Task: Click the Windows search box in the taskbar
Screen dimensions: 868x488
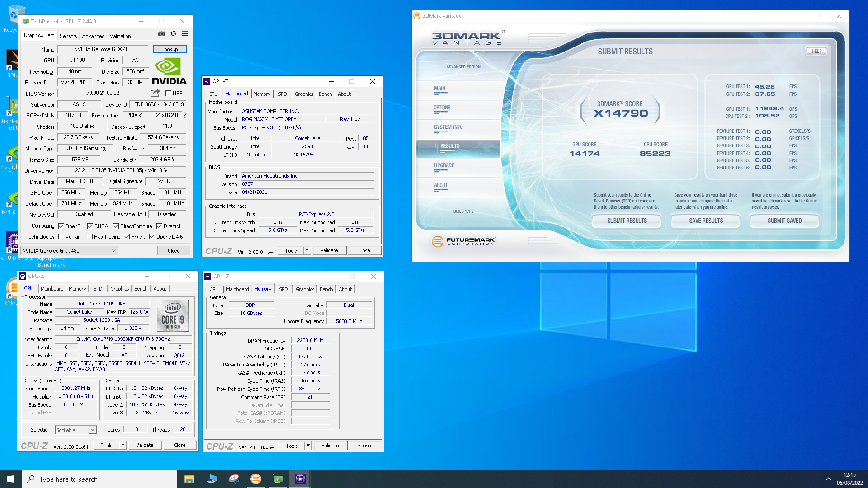Action: pyautogui.click(x=99, y=479)
